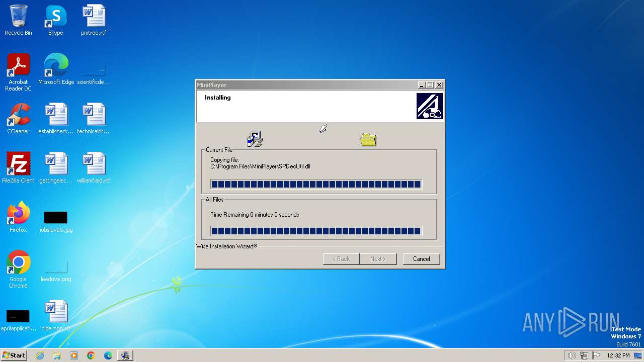Select the Microsoft Edge desktop shortcut

tap(56, 69)
